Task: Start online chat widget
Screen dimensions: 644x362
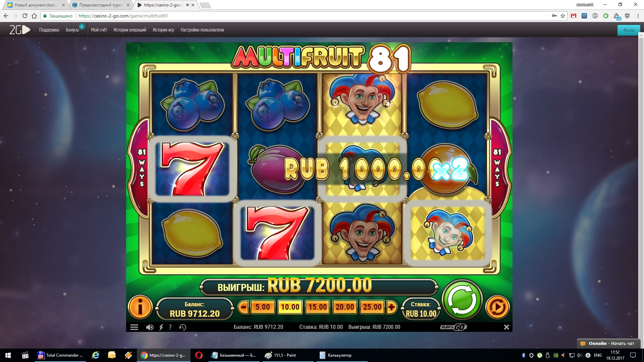Action: tap(608, 344)
